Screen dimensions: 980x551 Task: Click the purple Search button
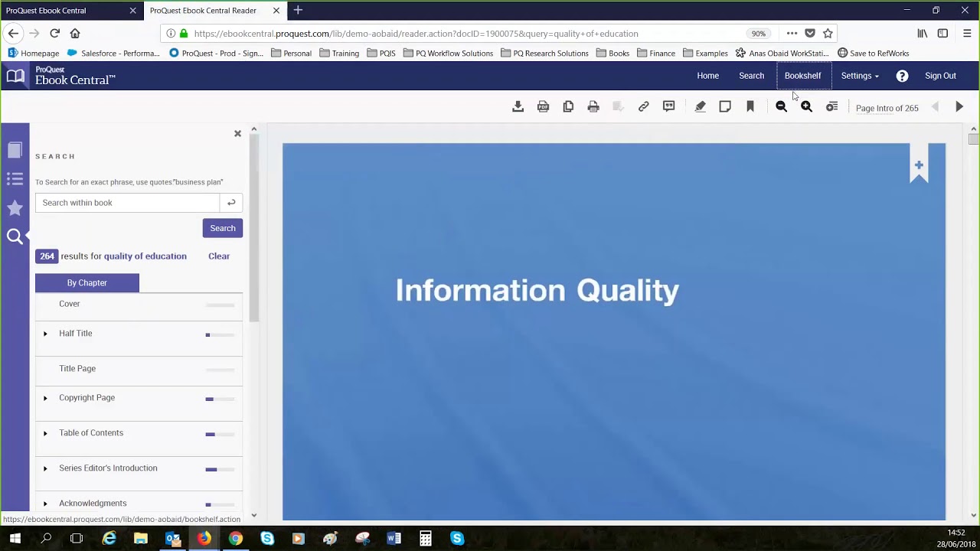pyautogui.click(x=223, y=228)
